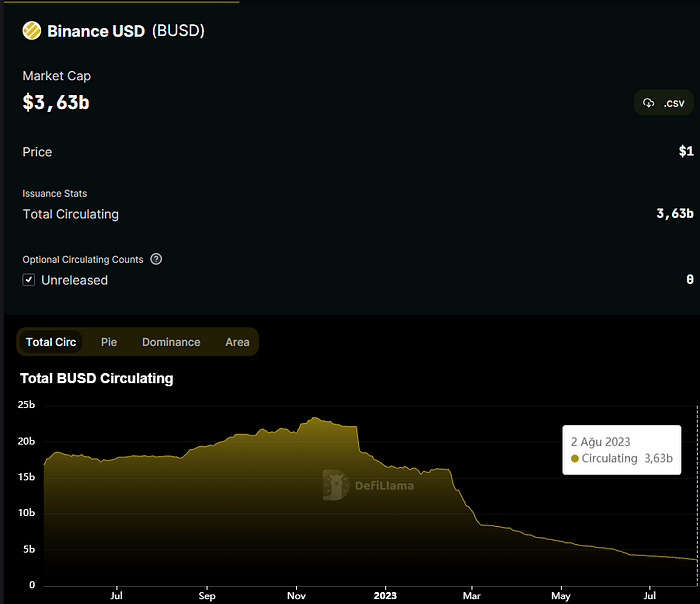Viewport: 700px width, 604px height.
Task: Click the Total Circulating label
Action: pos(71,214)
